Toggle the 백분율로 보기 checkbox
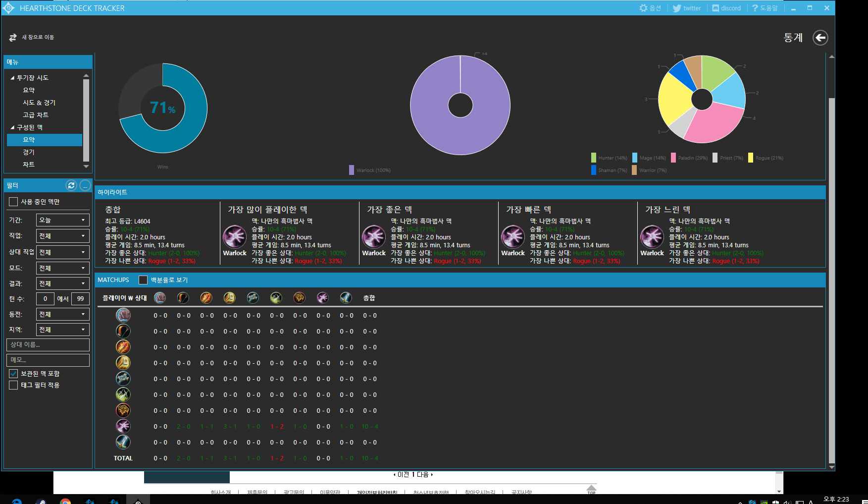This screenshot has width=868, height=504. coord(143,280)
